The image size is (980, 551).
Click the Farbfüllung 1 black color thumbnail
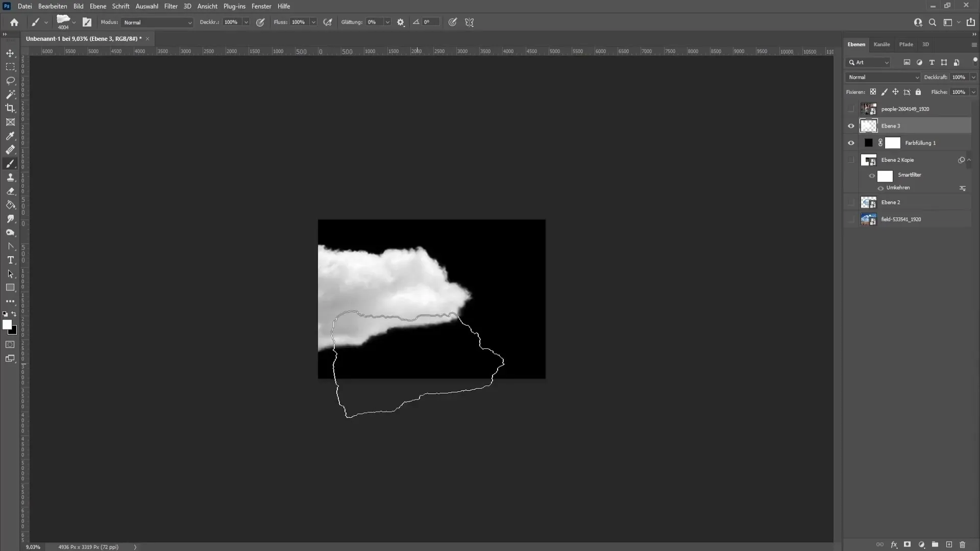(868, 143)
